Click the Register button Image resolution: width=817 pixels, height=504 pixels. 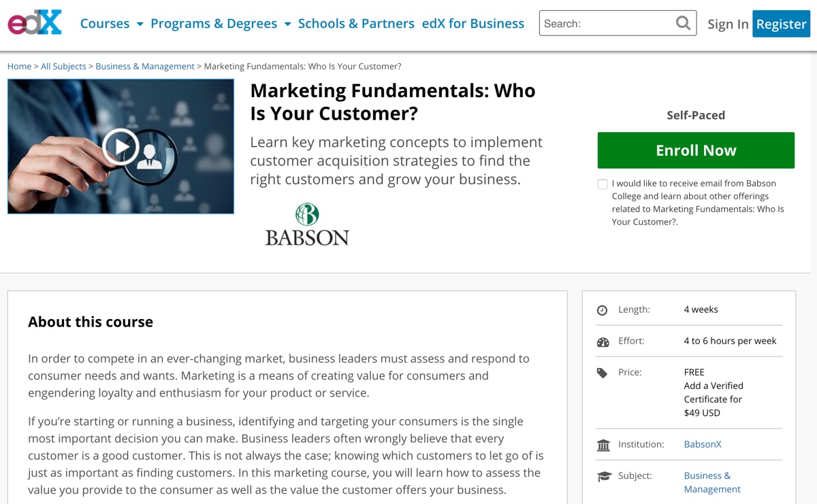[781, 23]
